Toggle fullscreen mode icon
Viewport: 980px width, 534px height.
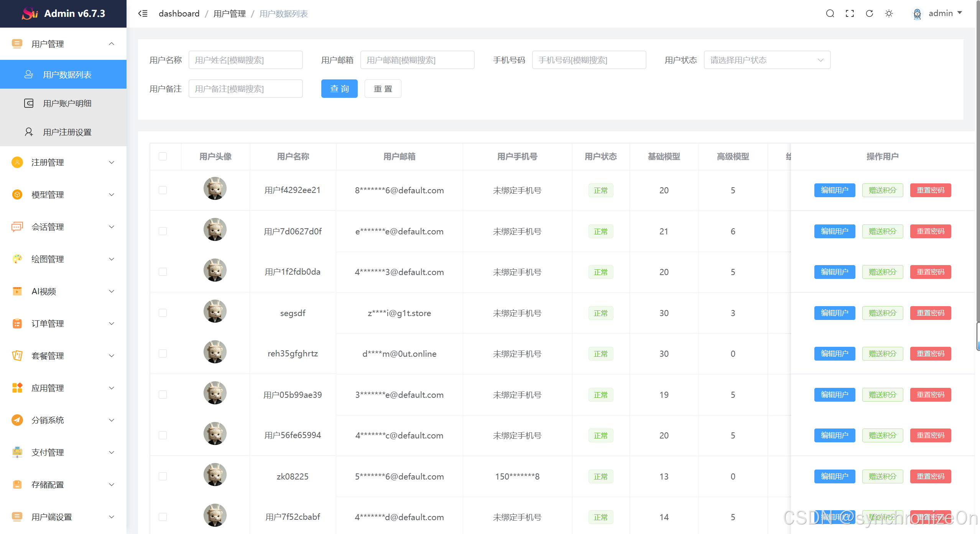pos(850,14)
